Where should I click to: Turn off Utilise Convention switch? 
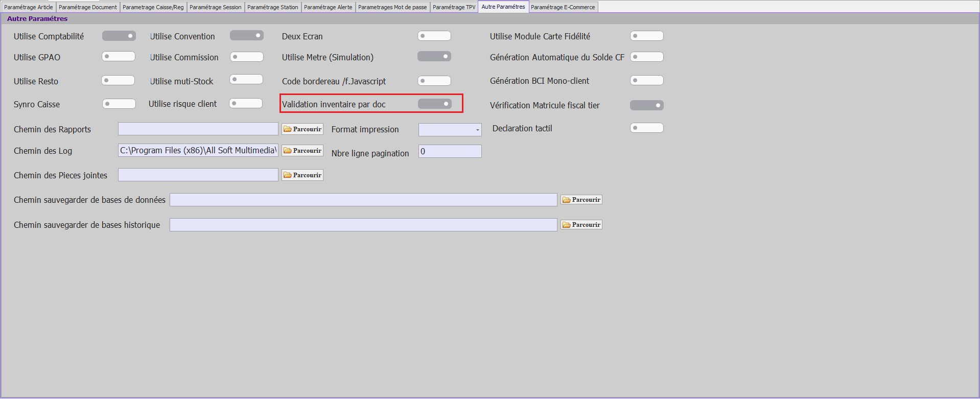(x=247, y=35)
